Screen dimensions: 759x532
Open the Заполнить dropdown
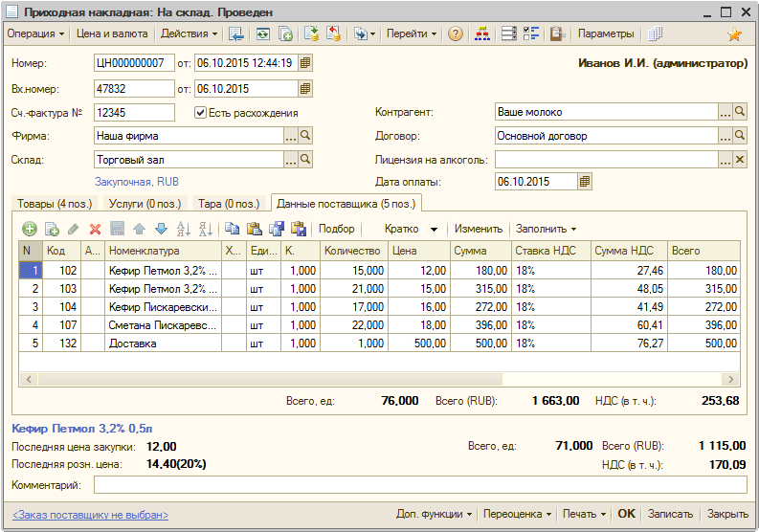pyautogui.click(x=546, y=229)
